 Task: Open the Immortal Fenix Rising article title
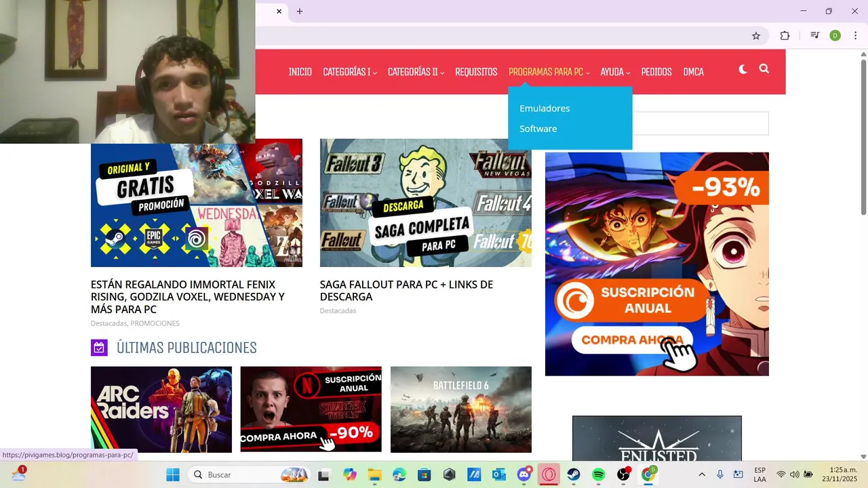pos(188,297)
